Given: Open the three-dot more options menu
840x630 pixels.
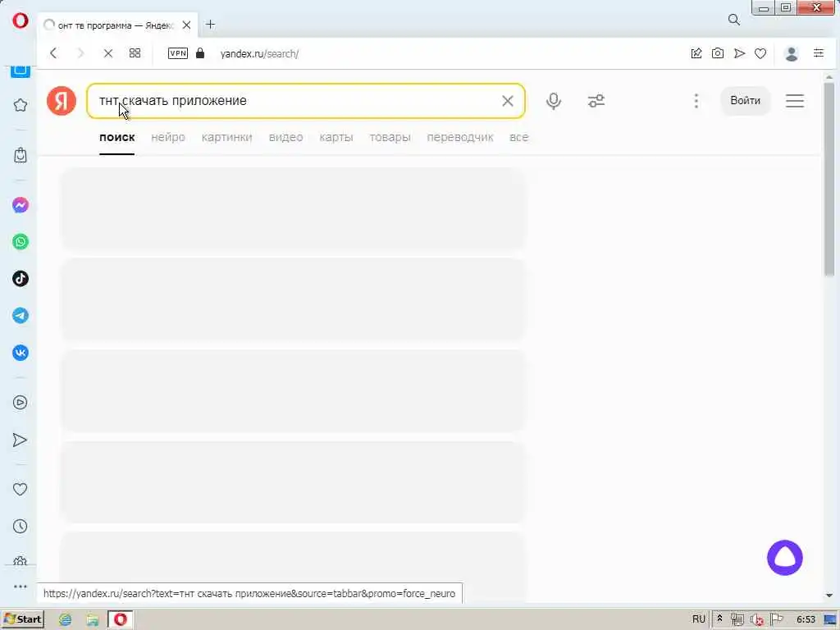Looking at the screenshot, I should point(696,101).
